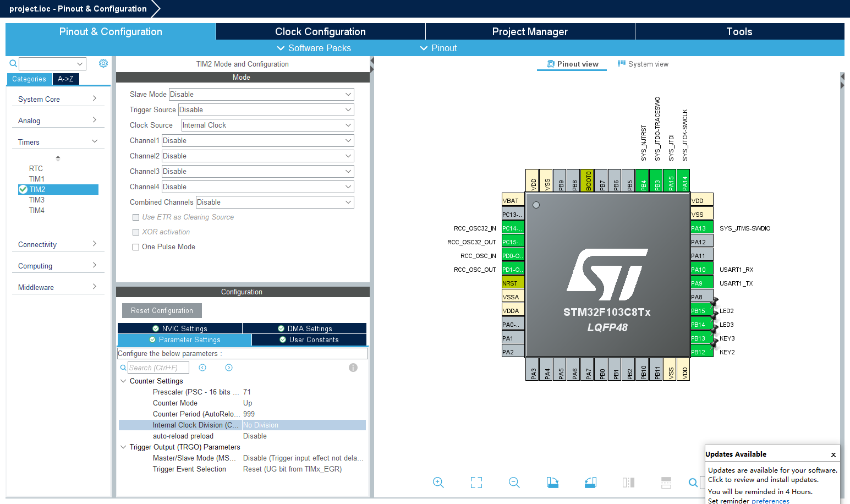Click the PD0 RCC_OSC_IN pin

click(x=513, y=255)
